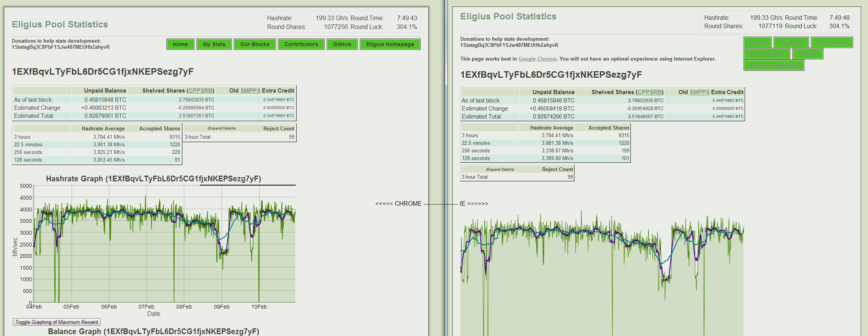868x336 pixels.
Task: Click 3-hour Total row in Chrome window
Action: (x=239, y=137)
